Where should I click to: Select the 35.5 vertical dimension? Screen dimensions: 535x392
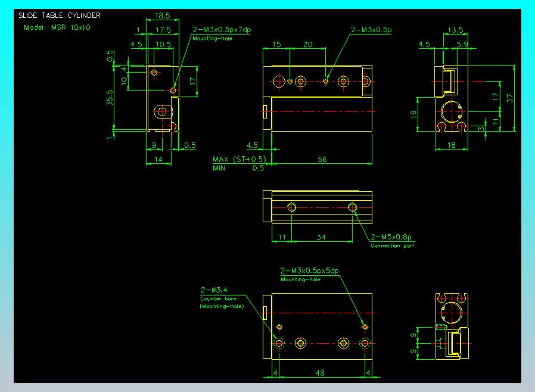[x=110, y=97]
